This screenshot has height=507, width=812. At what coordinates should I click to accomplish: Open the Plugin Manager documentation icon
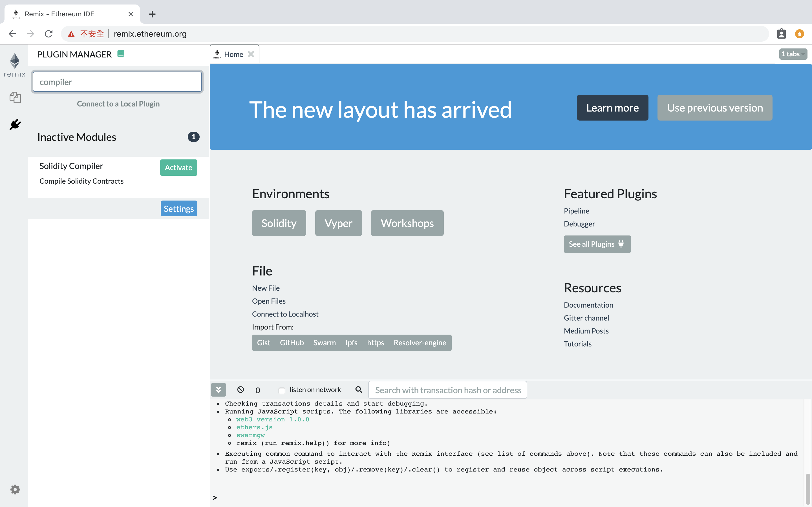click(x=121, y=54)
